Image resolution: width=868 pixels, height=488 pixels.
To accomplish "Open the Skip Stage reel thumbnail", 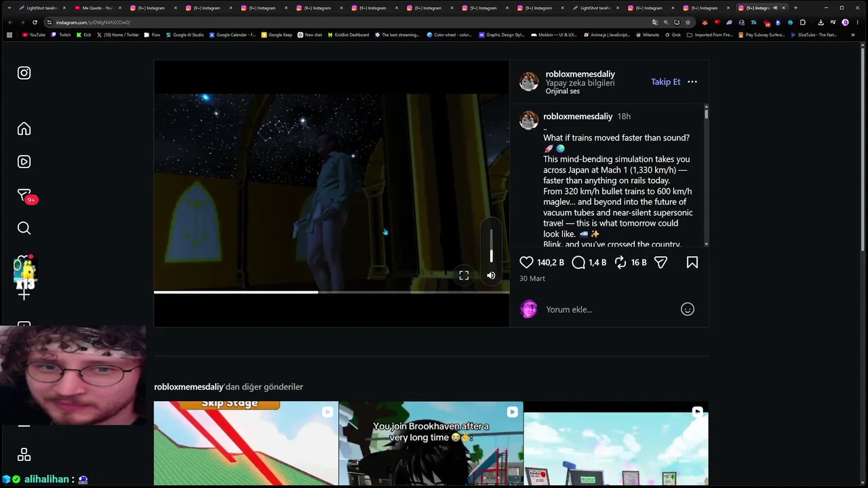I will (x=245, y=443).
